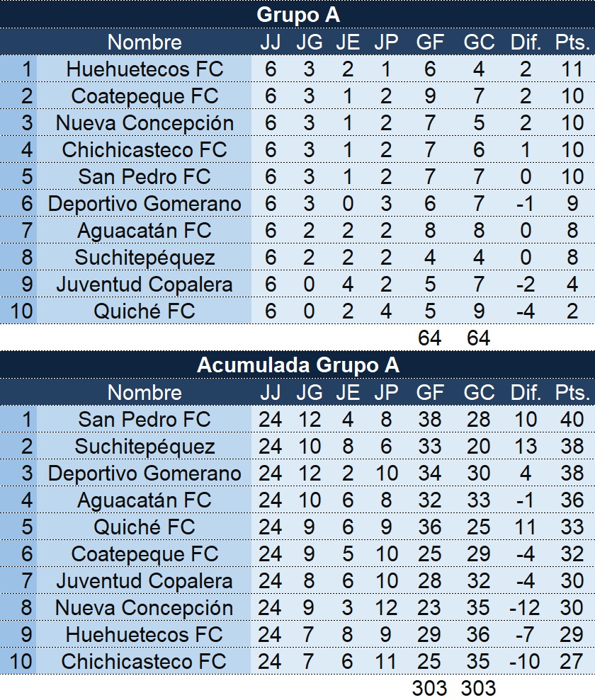595x700 pixels.
Task: Click Nueva Concepción's -12 difference cell
Action: [x=525, y=608]
